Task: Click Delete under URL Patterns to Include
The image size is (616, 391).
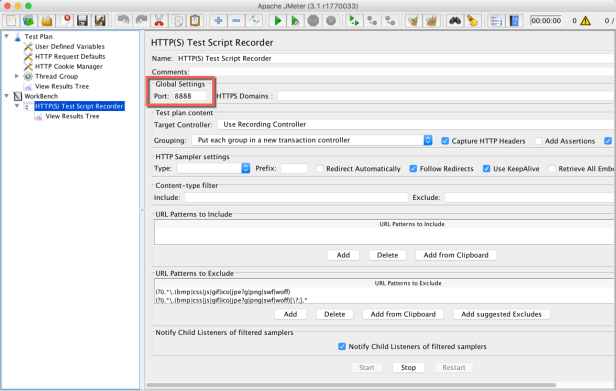Action: click(x=387, y=255)
